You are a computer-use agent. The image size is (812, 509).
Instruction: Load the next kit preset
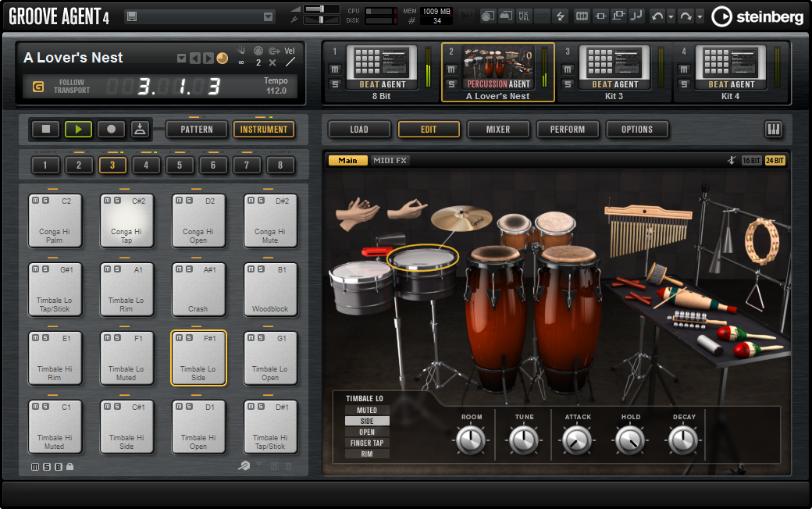208,58
